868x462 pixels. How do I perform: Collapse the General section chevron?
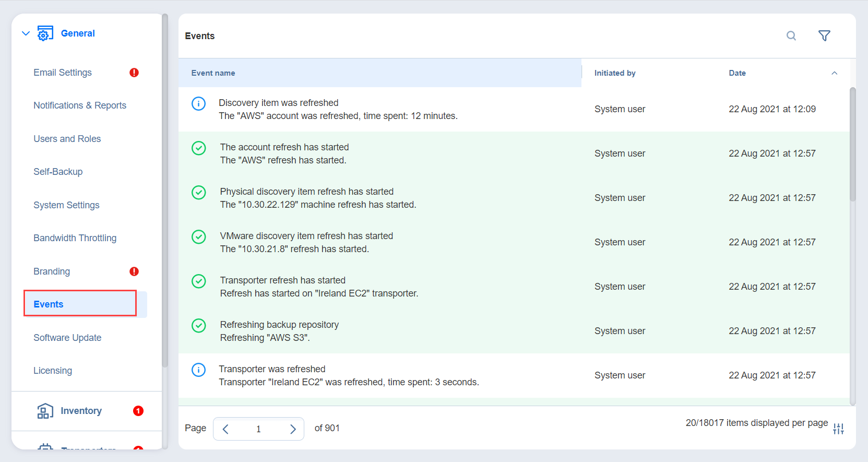coord(26,33)
